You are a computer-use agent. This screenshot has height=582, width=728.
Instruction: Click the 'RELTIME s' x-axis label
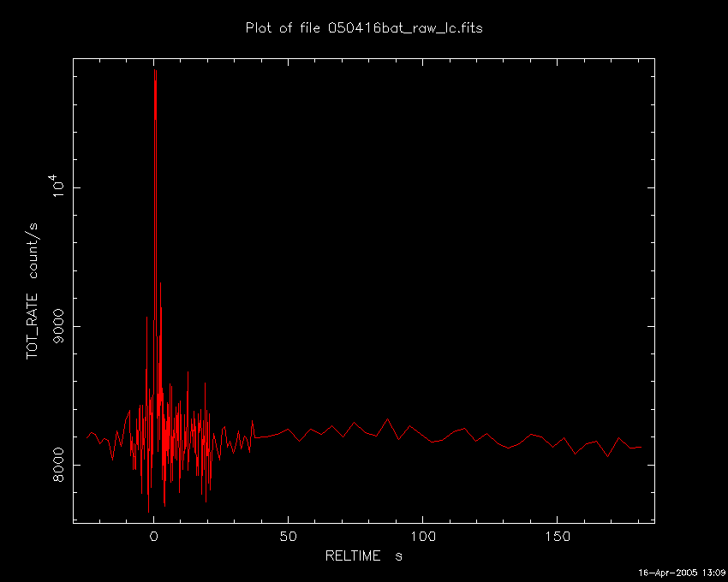[x=363, y=555]
